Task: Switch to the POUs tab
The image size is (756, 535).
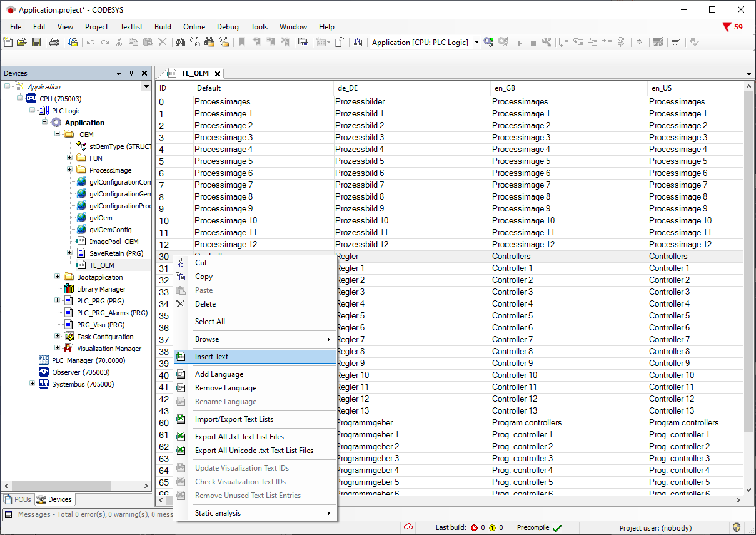Action: click(18, 499)
